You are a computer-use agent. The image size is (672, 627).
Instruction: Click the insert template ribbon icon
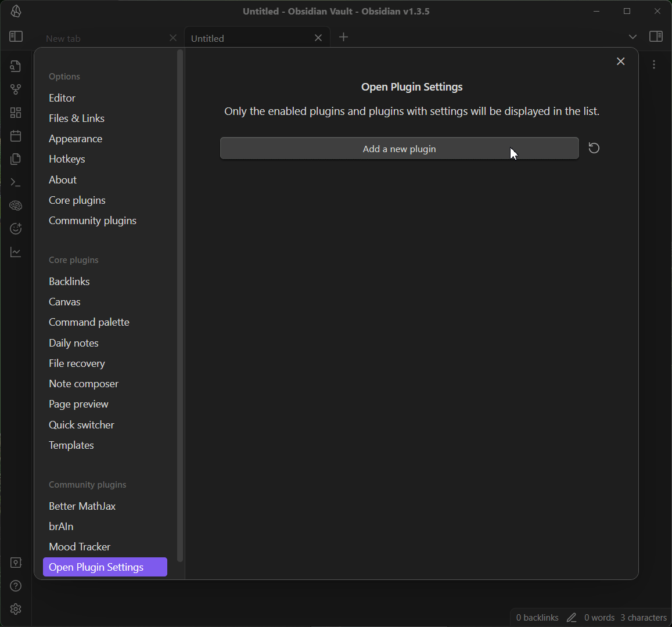[x=16, y=159]
